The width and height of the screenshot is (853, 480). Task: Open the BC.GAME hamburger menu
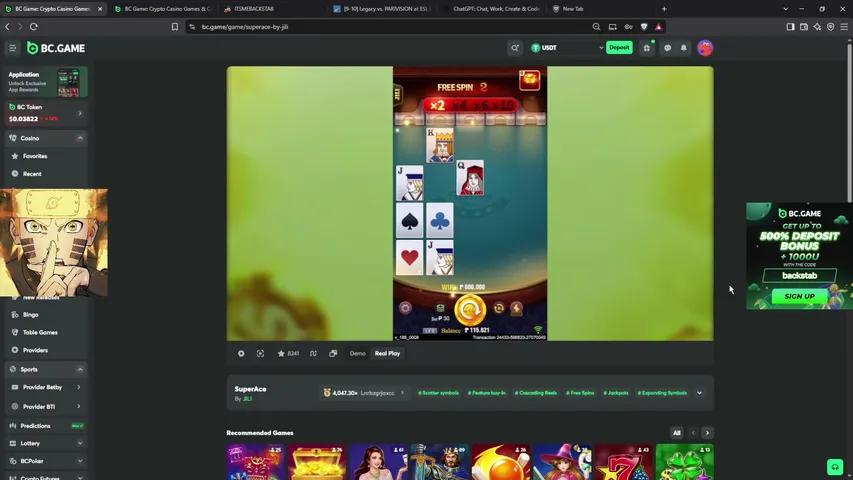(13, 48)
